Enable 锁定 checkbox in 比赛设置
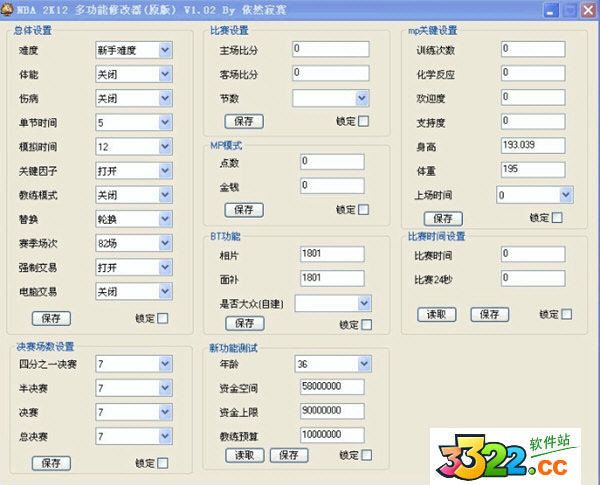Image resolution: width=600 pixels, height=485 pixels. click(x=363, y=121)
